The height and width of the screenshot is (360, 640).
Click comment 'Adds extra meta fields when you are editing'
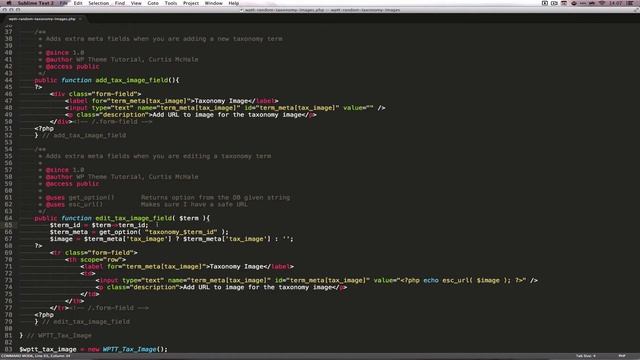point(158,156)
